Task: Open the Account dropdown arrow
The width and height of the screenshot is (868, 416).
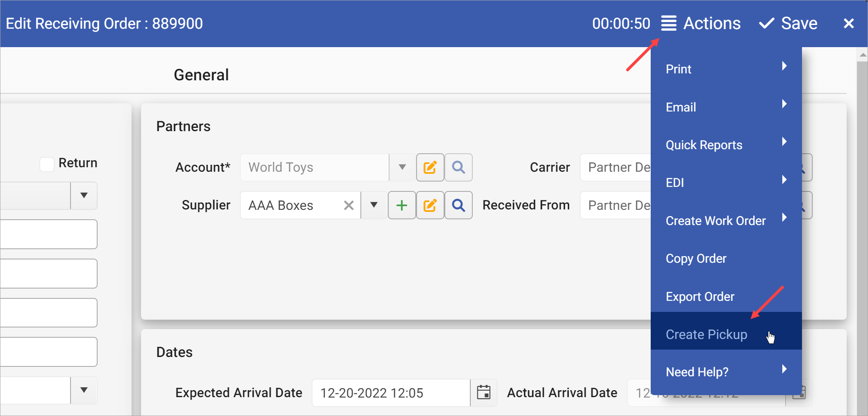Action: click(401, 167)
